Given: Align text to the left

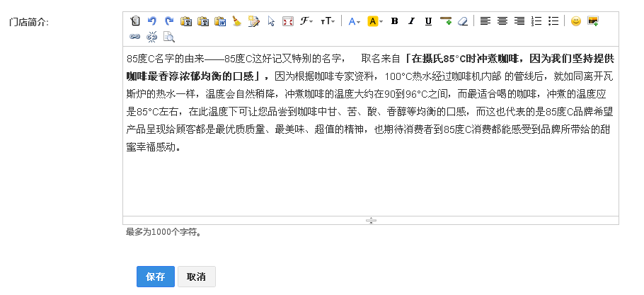Looking at the screenshot, I should 485,21.
